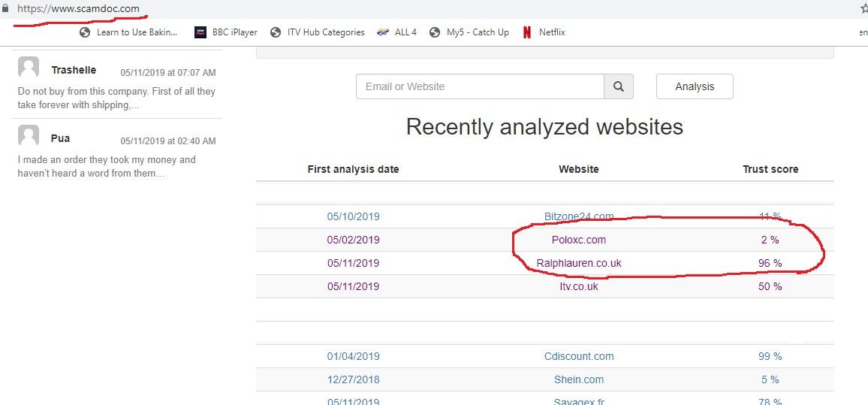Click the 12/27/2018 date for Shein
Viewport: 868px width, 405px height.
click(353, 379)
